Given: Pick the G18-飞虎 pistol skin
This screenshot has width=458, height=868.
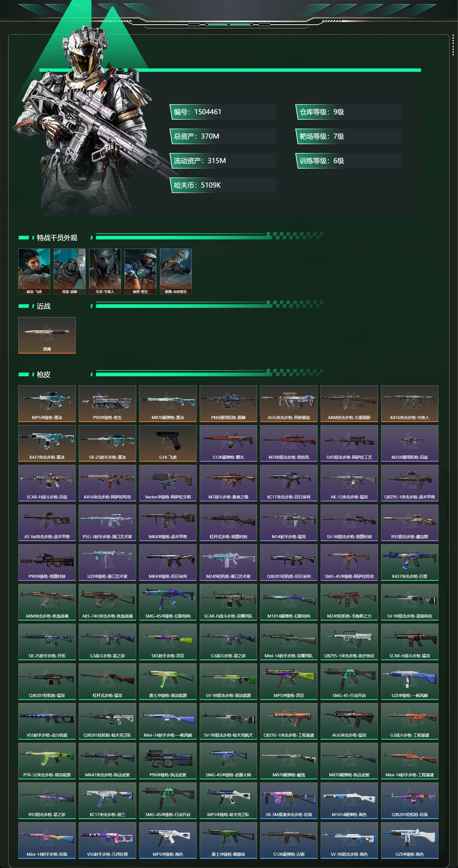Looking at the screenshot, I should [x=168, y=443].
